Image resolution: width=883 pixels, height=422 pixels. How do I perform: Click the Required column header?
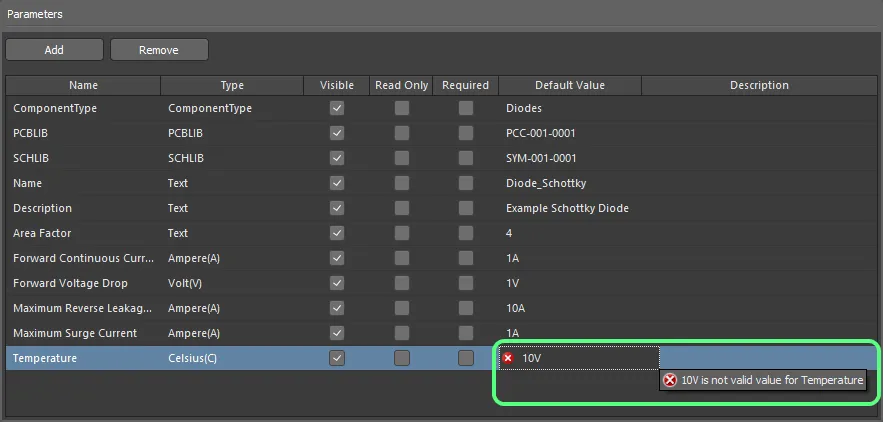click(466, 86)
